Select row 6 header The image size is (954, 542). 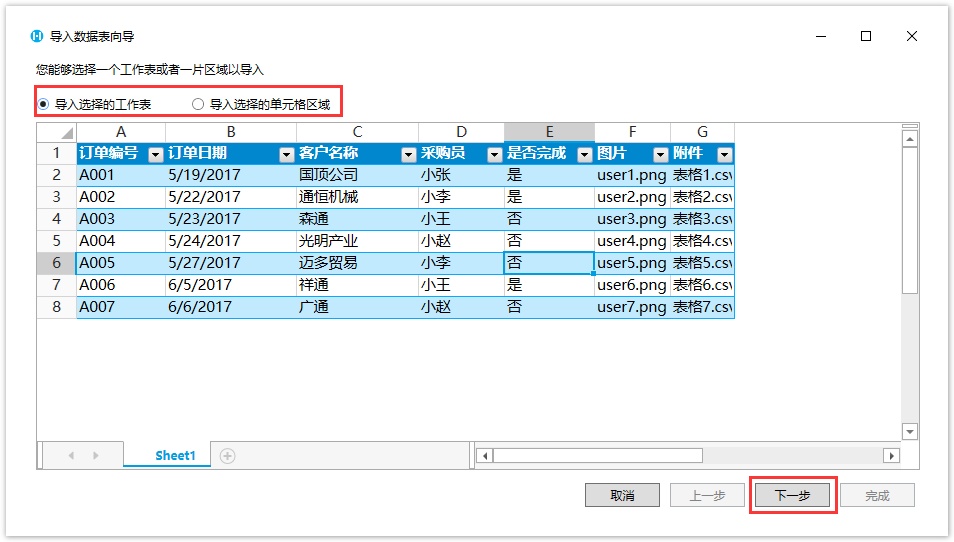pyautogui.click(x=57, y=263)
